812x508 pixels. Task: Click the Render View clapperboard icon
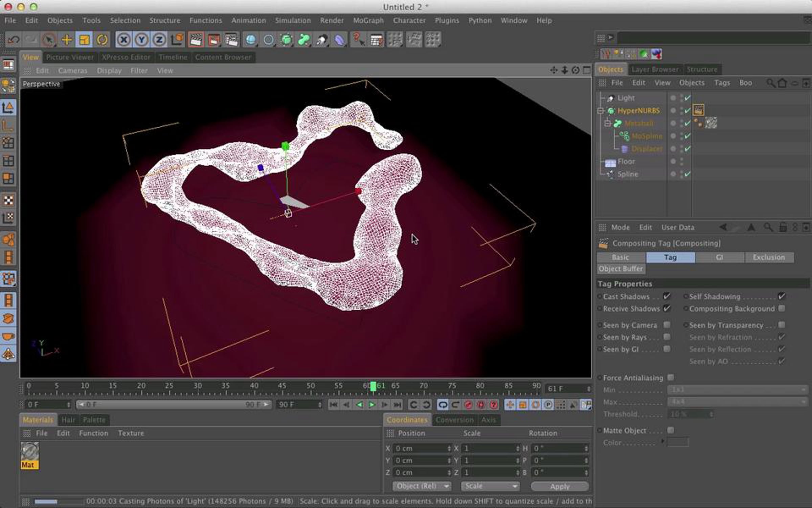point(196,40)
